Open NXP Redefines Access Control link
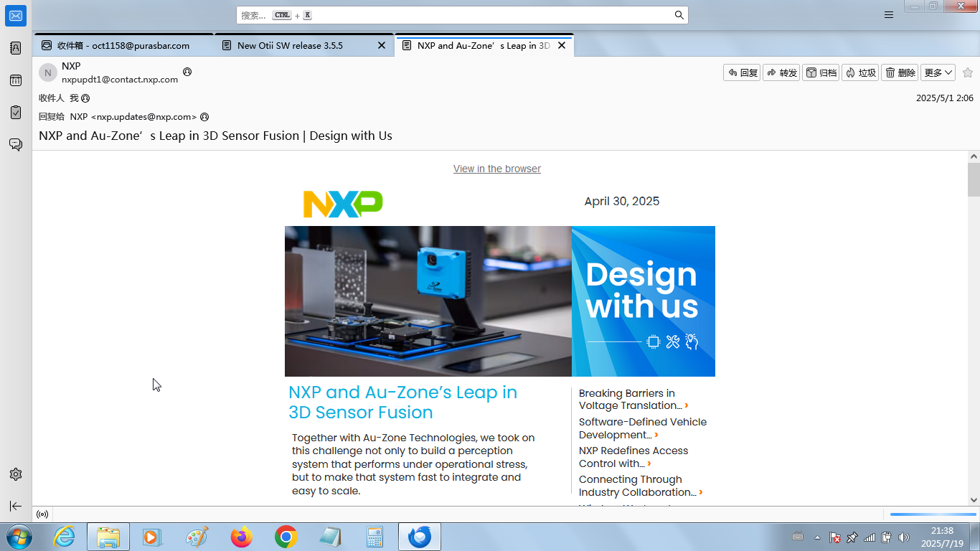Image resolution: width=980 pixels, height=551 pixels. coord(633,457)
